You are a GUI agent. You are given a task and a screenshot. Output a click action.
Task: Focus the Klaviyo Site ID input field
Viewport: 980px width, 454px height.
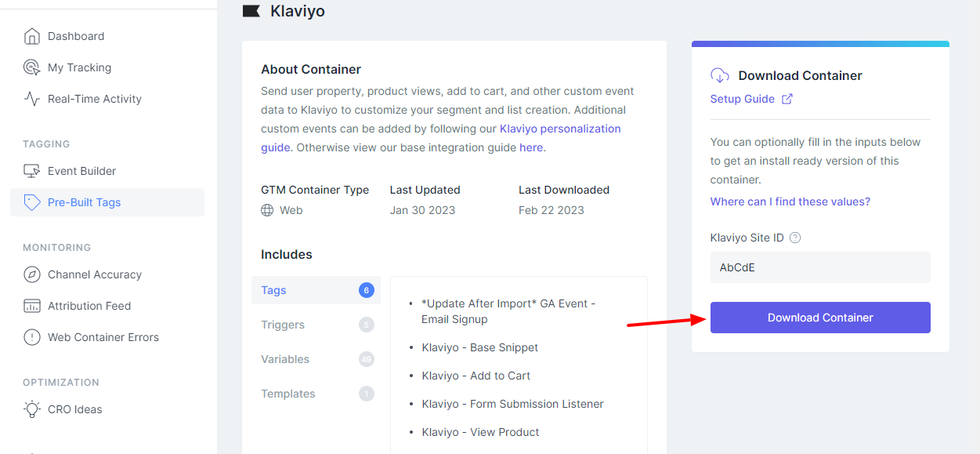[x=820, y=267]
